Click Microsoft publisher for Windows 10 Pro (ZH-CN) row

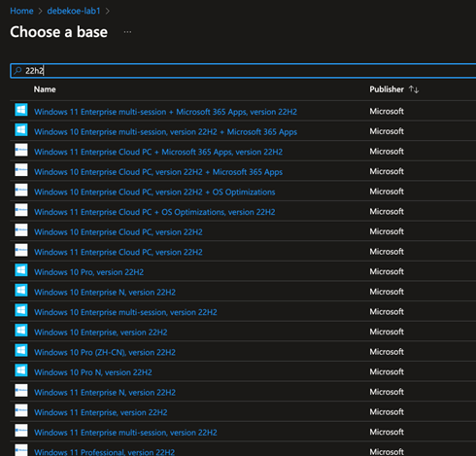coord(387,352)
